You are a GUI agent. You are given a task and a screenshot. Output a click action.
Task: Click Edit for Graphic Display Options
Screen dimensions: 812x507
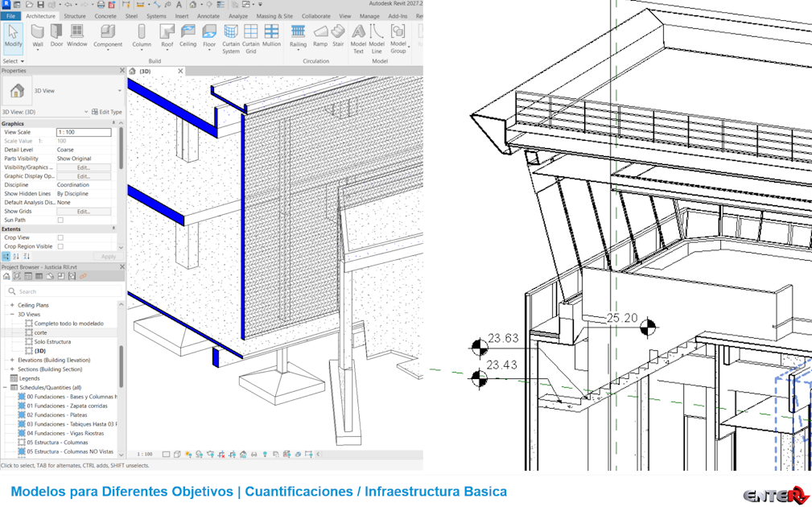(x=84, y=176)
